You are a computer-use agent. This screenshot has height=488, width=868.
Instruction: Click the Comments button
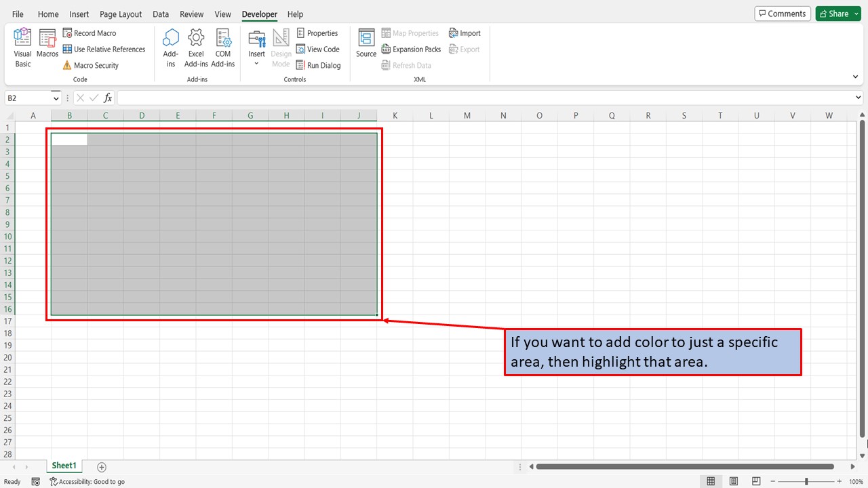(782, 14)
